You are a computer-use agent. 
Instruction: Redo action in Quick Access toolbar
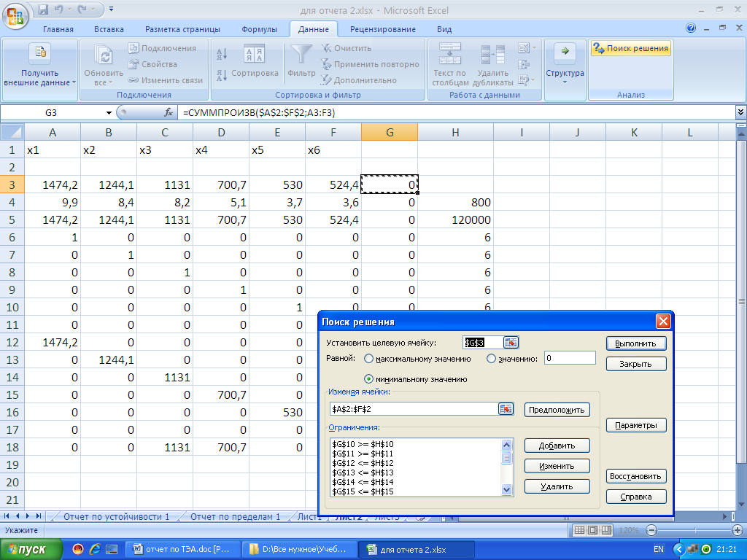point(82,9)
